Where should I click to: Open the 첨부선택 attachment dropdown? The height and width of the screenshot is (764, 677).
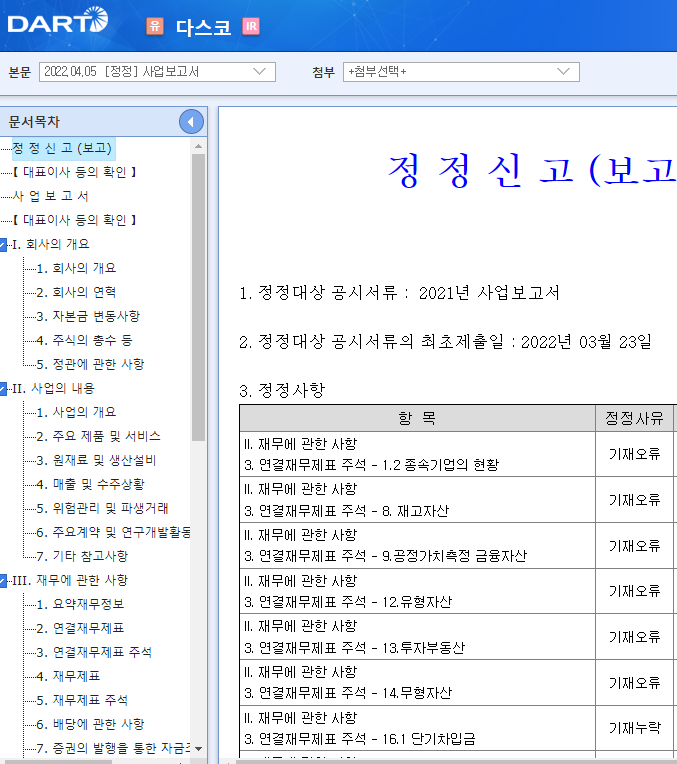461,72
